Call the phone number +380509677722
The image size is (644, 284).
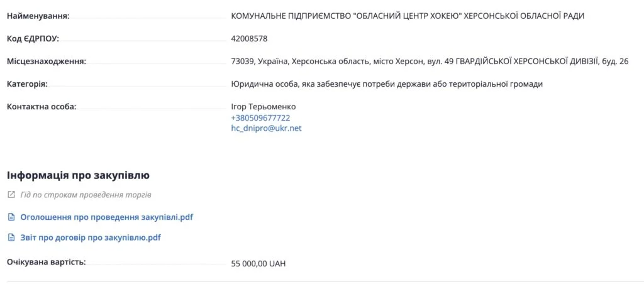click(x=260, y=117)
